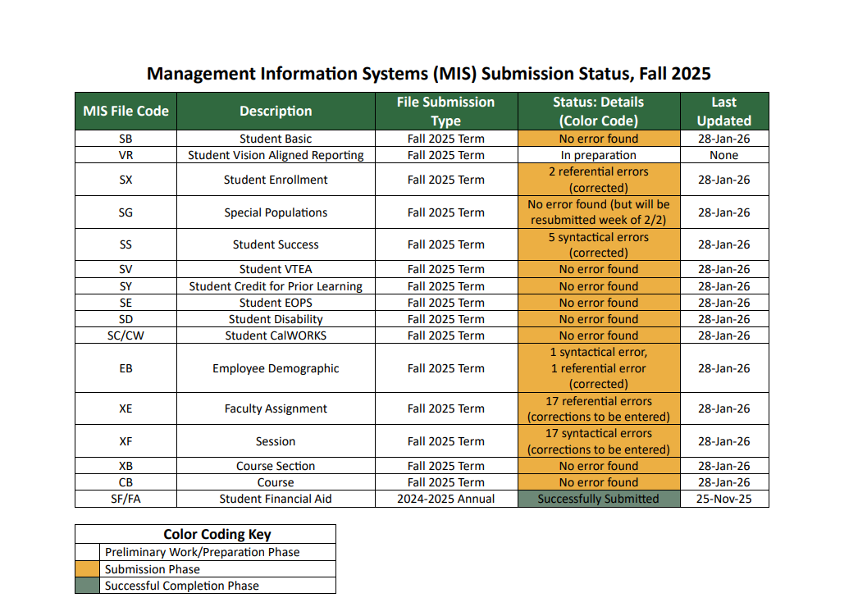
Task: Click 'No error found' in the SB row
Action: pos(599,139)
